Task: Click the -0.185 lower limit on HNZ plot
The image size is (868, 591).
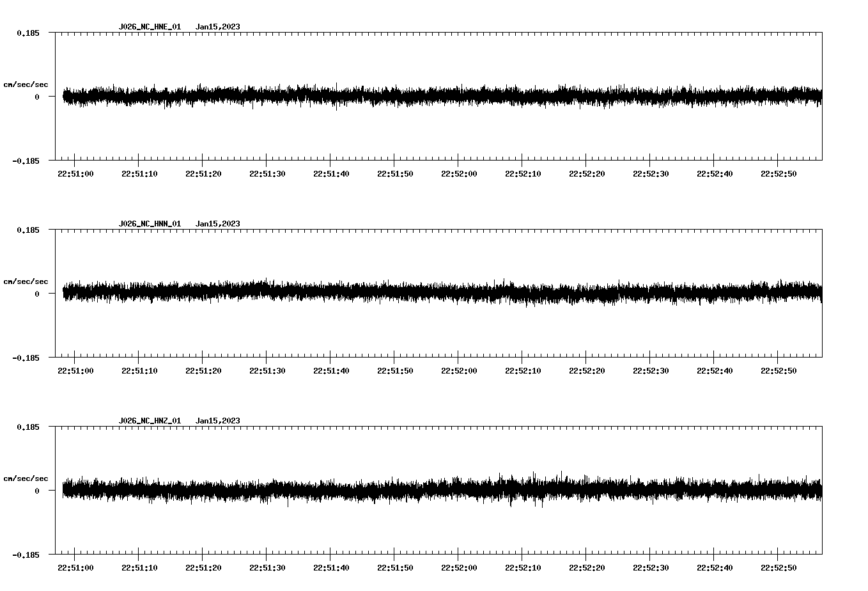Action: [26, 555]
